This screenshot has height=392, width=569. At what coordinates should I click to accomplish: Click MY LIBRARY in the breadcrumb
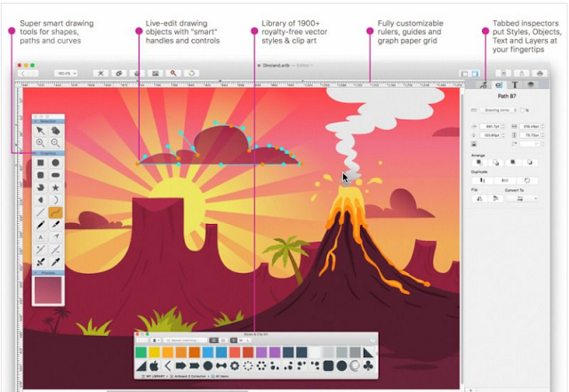click(x=154, y=376)
